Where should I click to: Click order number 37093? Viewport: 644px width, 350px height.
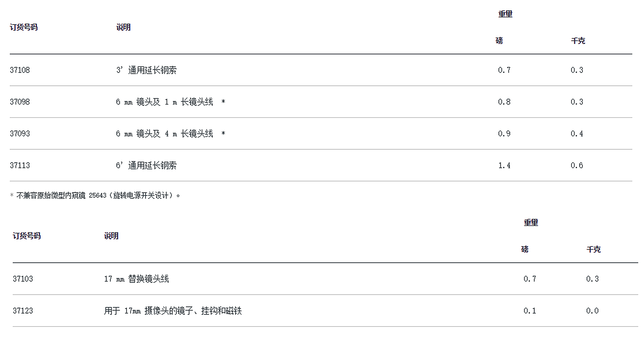[20, 134]
